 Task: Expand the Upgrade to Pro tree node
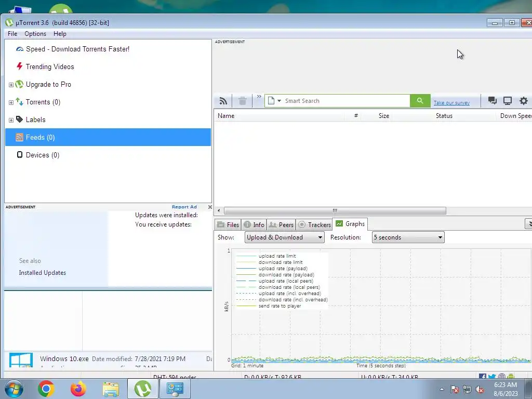coord(11,85)
